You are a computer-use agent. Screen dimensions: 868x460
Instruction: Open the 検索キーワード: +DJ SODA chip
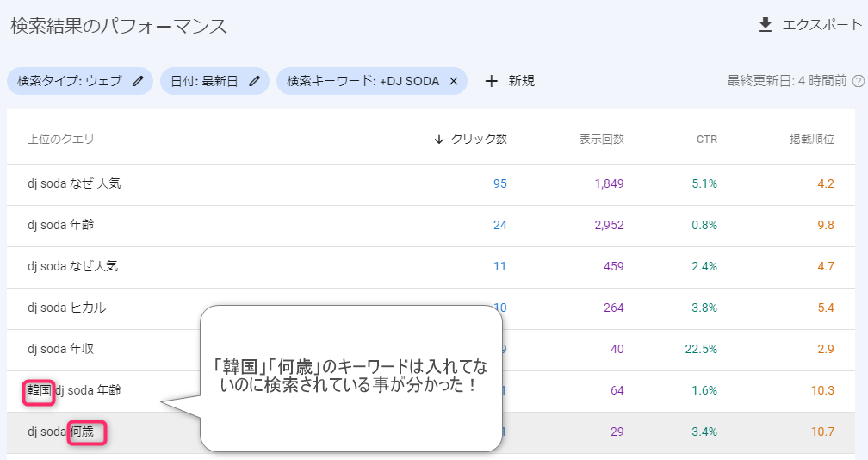[363, 81]
